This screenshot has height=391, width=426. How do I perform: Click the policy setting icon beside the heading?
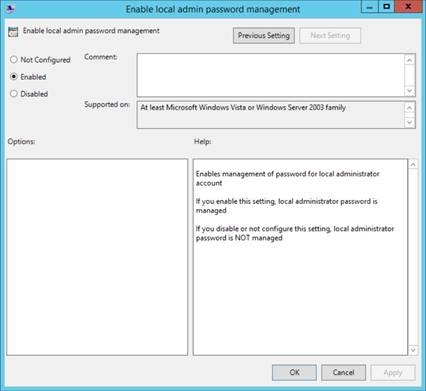click(13, 32)
